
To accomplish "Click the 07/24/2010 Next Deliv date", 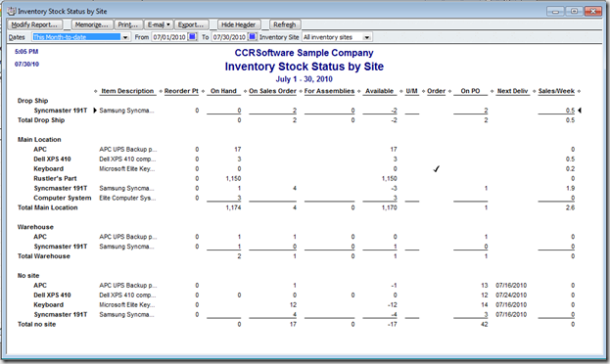I will (x=511, y=296).
